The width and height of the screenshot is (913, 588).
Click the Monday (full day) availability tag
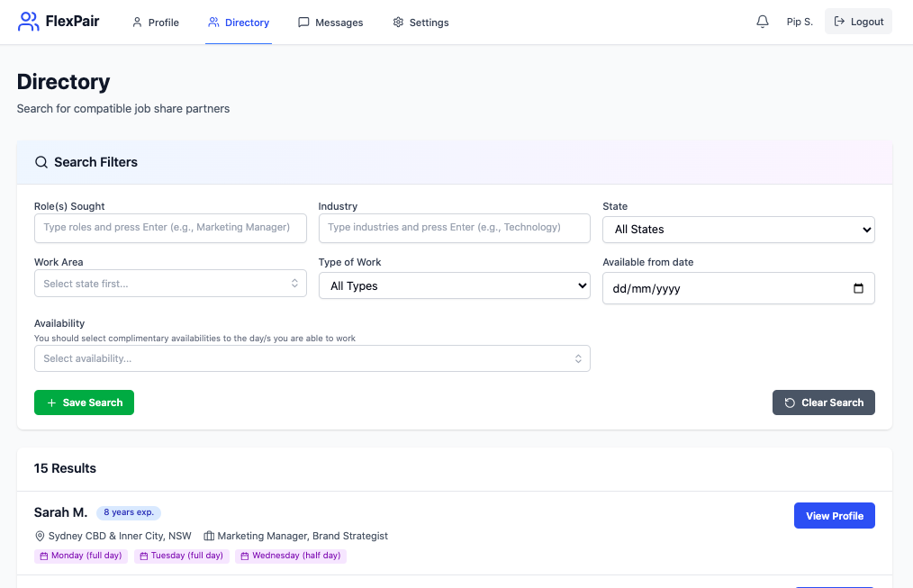[81, 556]
